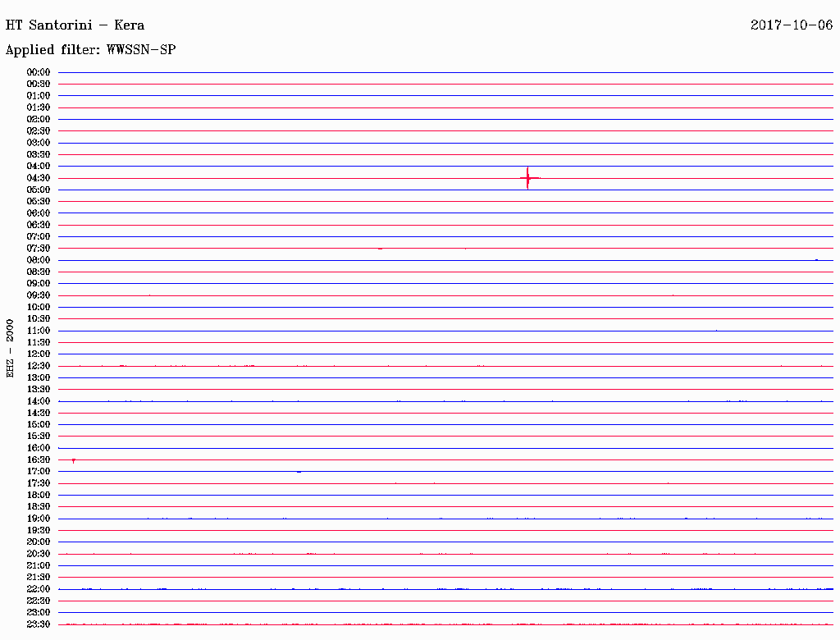This screenshot has height=640, width=840.
Task: Select the 14:00 time label
Action: pyautogui.click(x=38, y=401)
